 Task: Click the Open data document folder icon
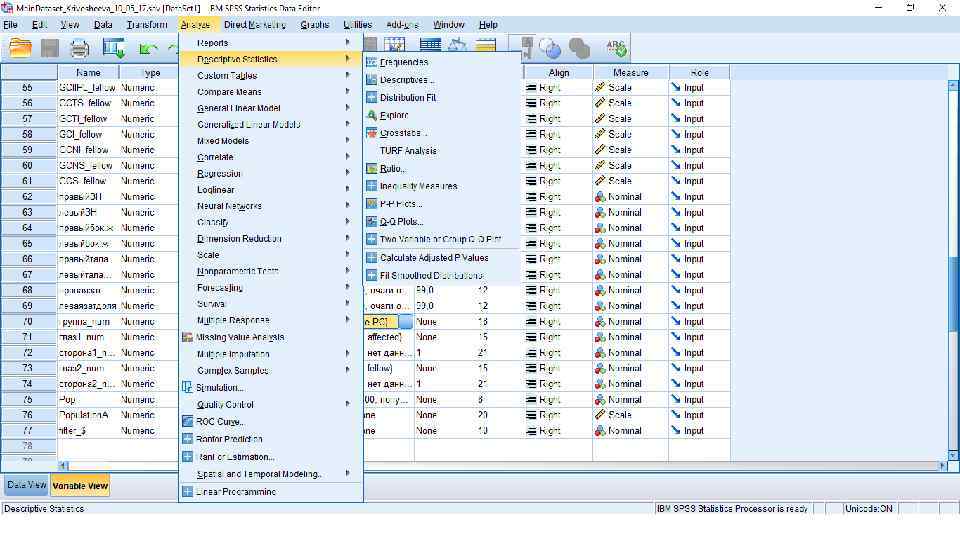tap(20, 48)
